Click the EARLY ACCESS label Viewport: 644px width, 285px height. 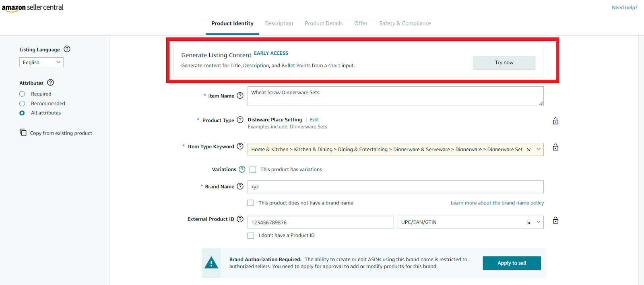(x=271, y=53)
